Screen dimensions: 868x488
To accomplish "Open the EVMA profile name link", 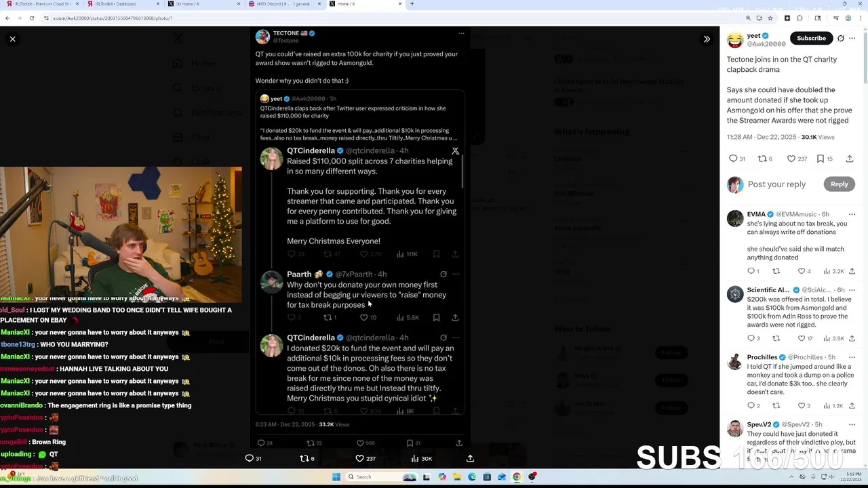I will [x=756, y=214].
